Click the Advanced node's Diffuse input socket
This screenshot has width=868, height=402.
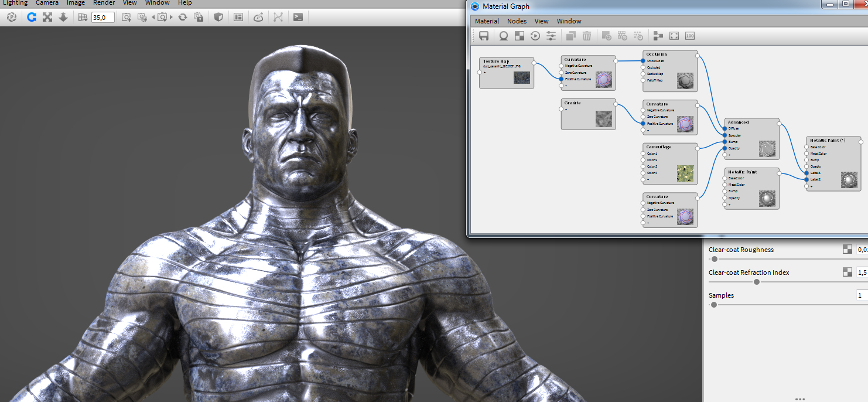pyautogui.click(x=725, y=128)
